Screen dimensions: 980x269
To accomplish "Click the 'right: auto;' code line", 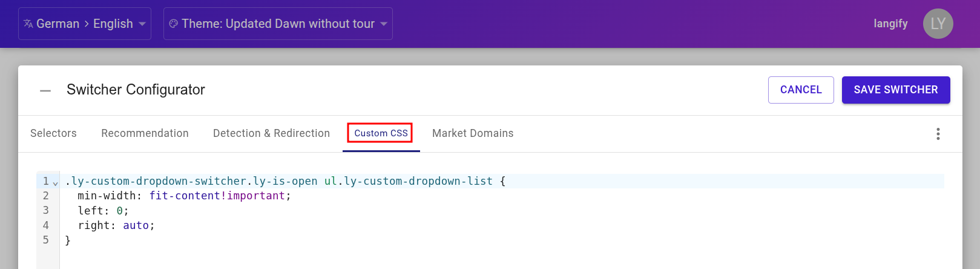I will [x=116, y=225].
